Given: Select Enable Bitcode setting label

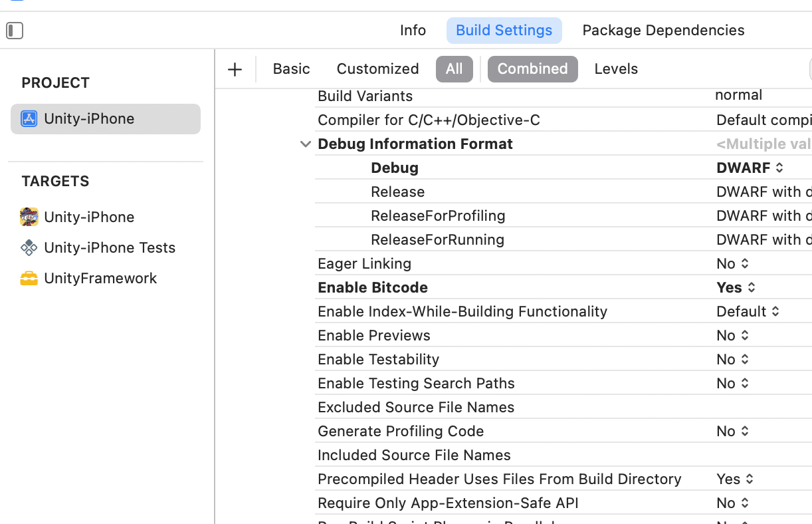Looking at the screenshot, I should click(373, 287).
